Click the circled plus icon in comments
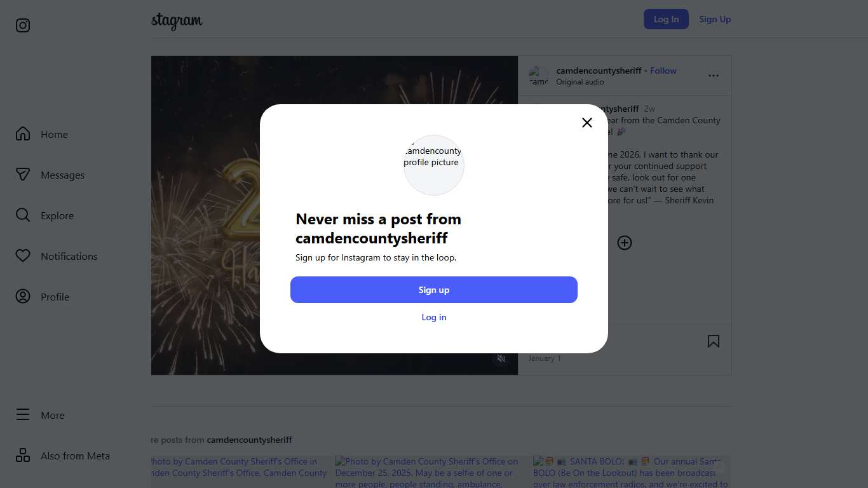The height and width of the screenshot is (488, 868). click(625, 243)
